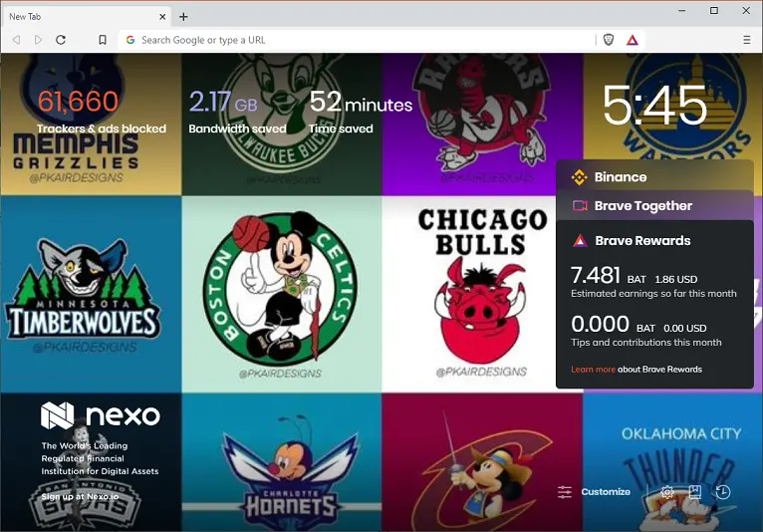Click the 5:45 clock display

[x=654, y=106]
